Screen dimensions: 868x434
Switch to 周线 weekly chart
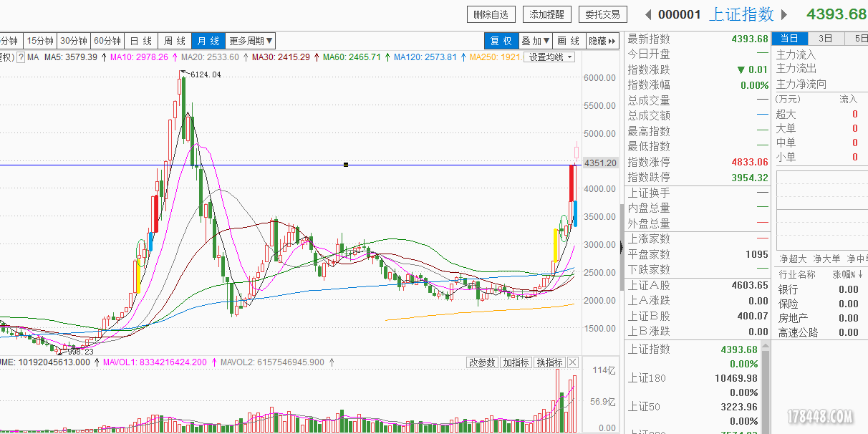[x=175, y=41]
